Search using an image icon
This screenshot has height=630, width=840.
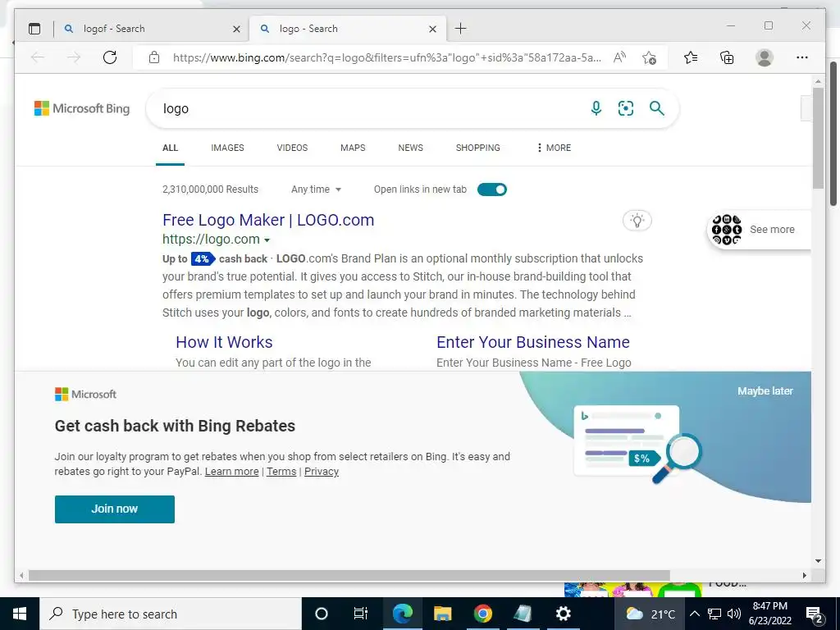626,108
